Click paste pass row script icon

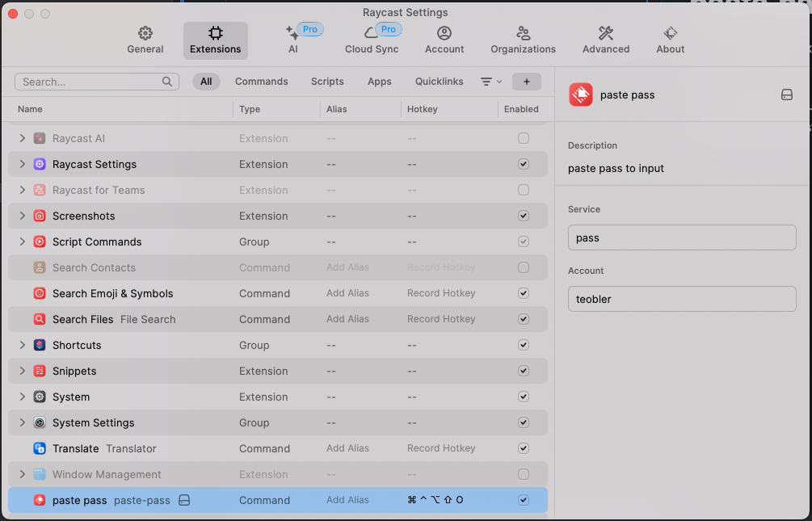pos(40,500)
